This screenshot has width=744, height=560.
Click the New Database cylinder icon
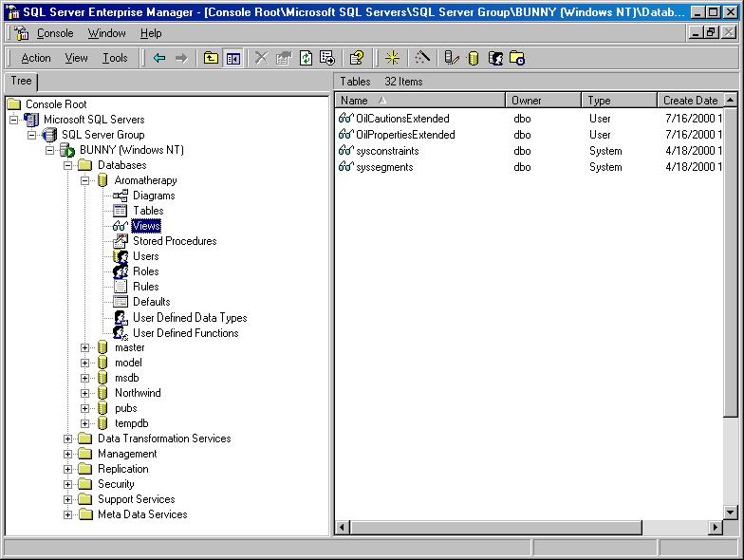pyautogui.click(x=473, y=59)
